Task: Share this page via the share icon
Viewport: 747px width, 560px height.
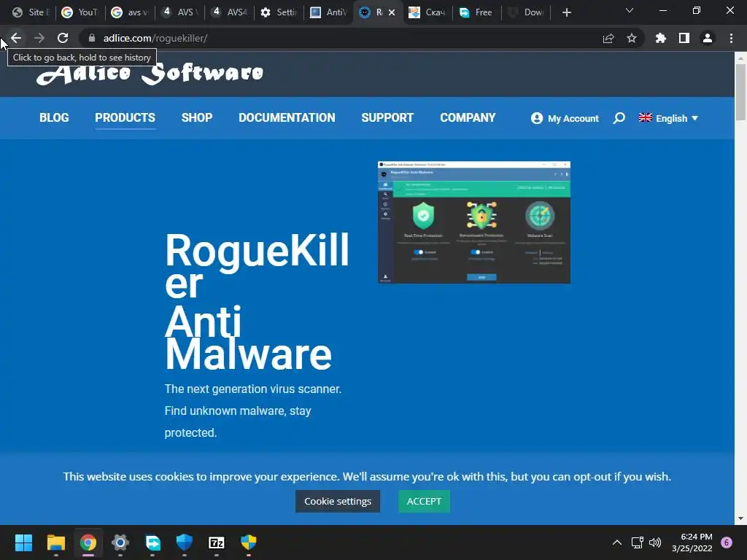Action: [608, 38]
